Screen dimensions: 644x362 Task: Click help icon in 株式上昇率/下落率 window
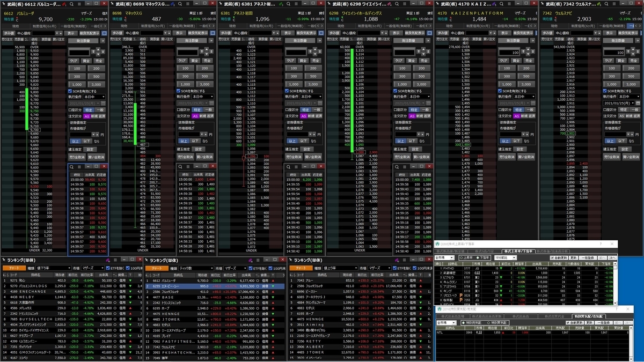[601, 243]
